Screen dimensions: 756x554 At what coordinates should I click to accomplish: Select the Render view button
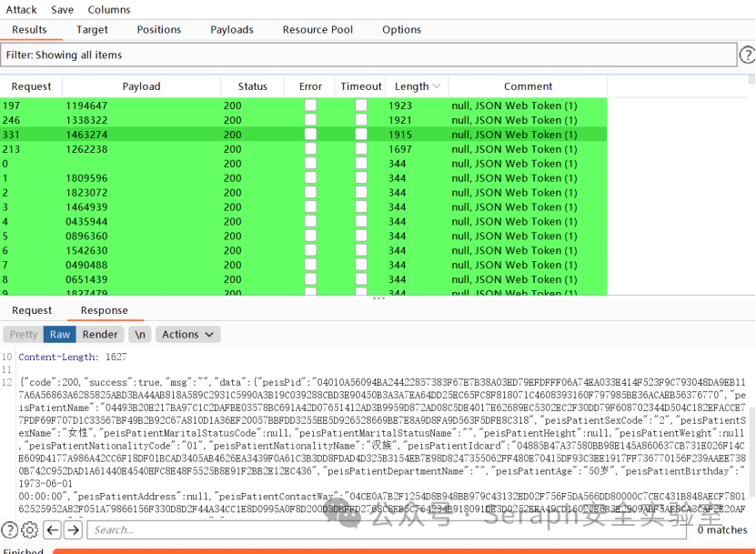(x=100, y=334)
